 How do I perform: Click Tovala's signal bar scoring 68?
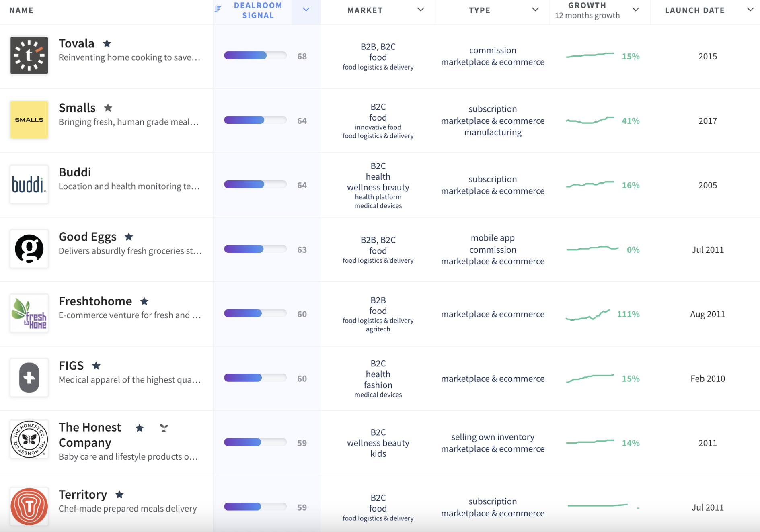(255, 55)
